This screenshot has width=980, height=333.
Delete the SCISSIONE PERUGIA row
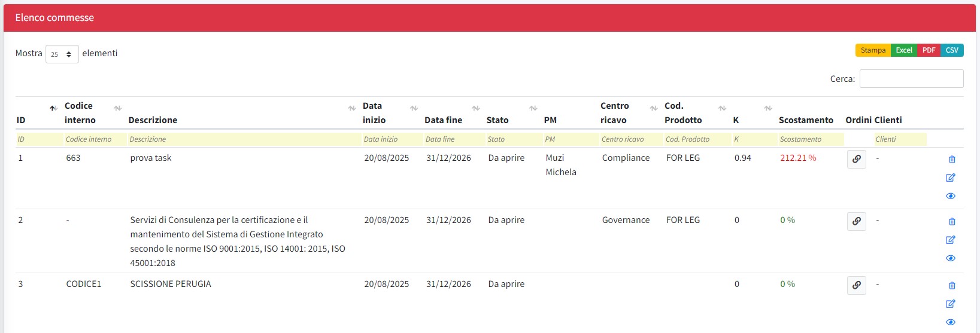pyautogui.click(x=952, y=286)
